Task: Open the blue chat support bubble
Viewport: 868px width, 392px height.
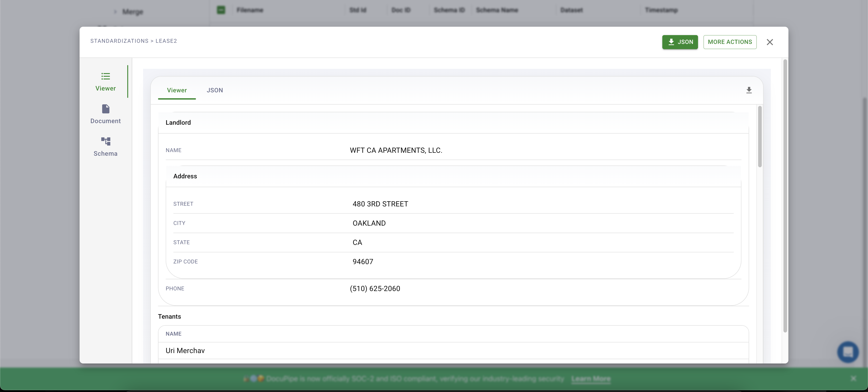Action: 848,352
